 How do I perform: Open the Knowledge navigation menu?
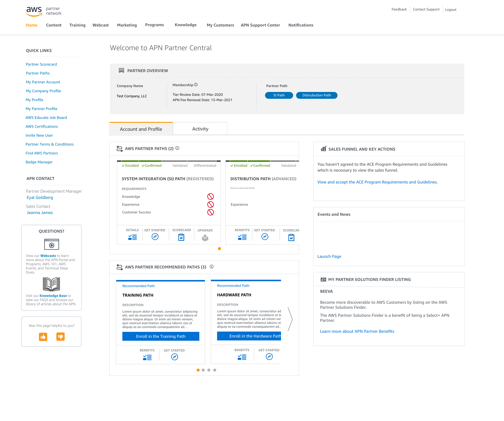coord(186,25)
